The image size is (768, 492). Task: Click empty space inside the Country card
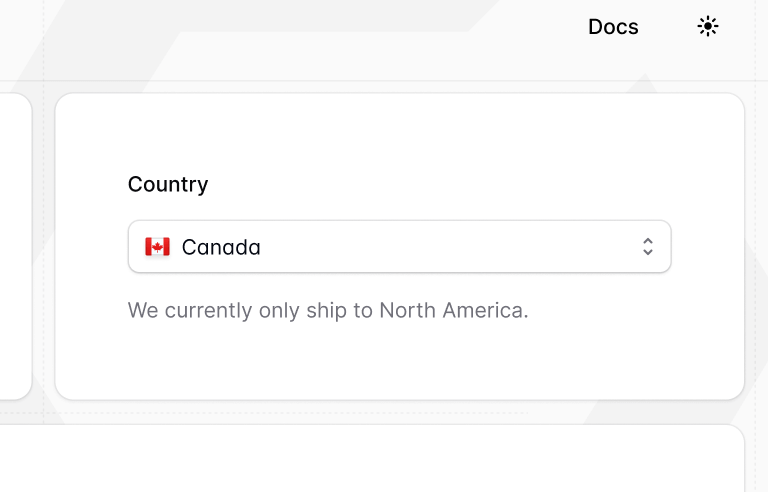400,360
